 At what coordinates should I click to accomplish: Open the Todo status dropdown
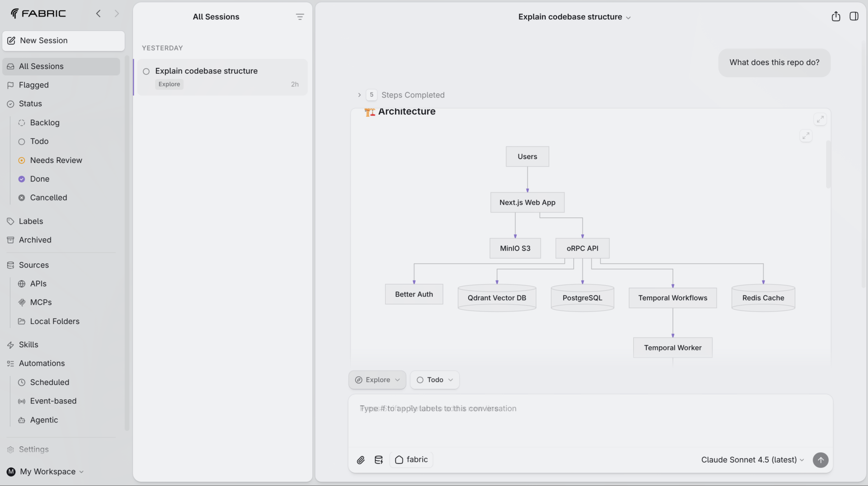pyautogui.click(x=434, y=380)
